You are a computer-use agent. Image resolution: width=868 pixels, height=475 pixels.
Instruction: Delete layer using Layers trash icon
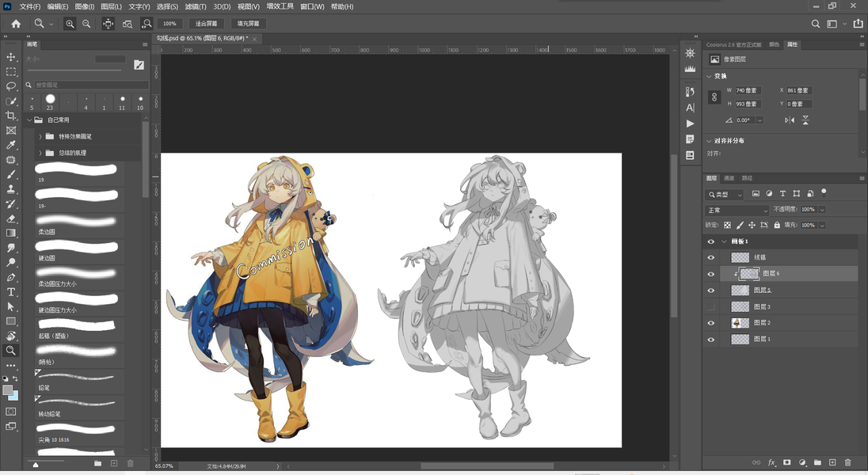pos(847,462)
